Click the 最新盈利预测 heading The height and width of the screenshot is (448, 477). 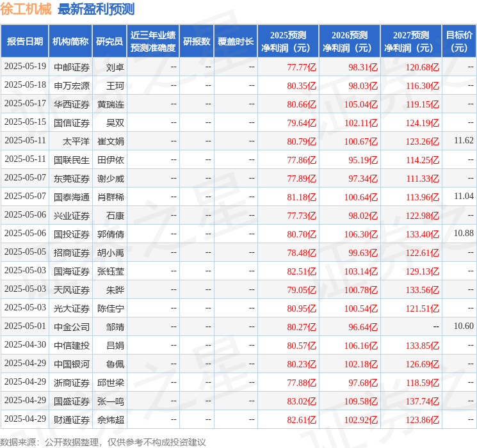[96, 9]
